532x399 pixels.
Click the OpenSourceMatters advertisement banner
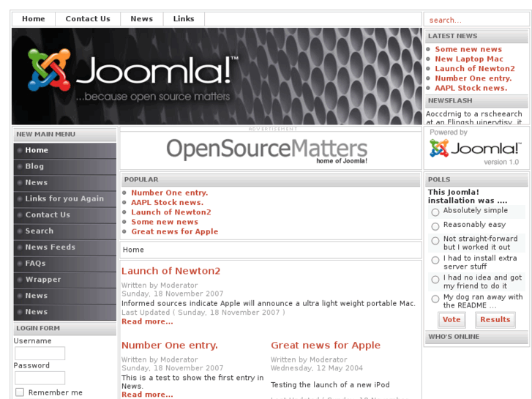pyautogui.click(x=266, y=150)
